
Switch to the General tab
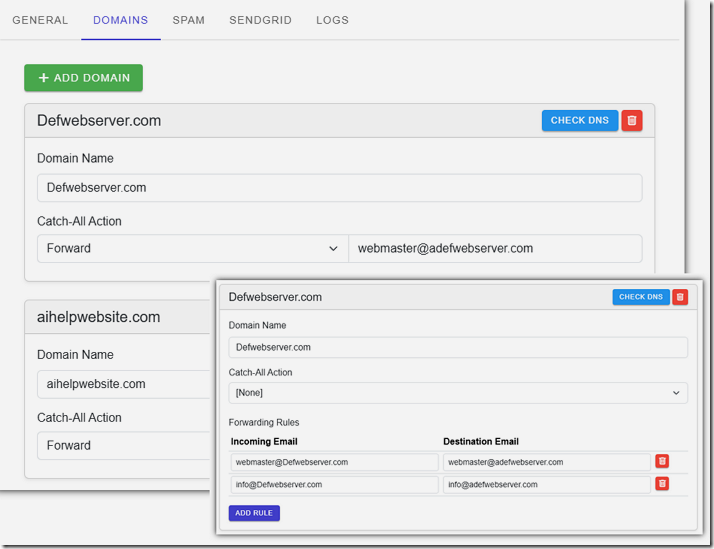40,20
